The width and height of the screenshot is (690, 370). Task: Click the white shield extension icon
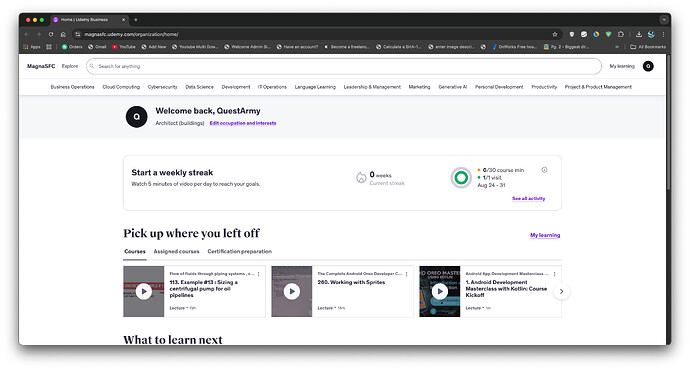571,34
